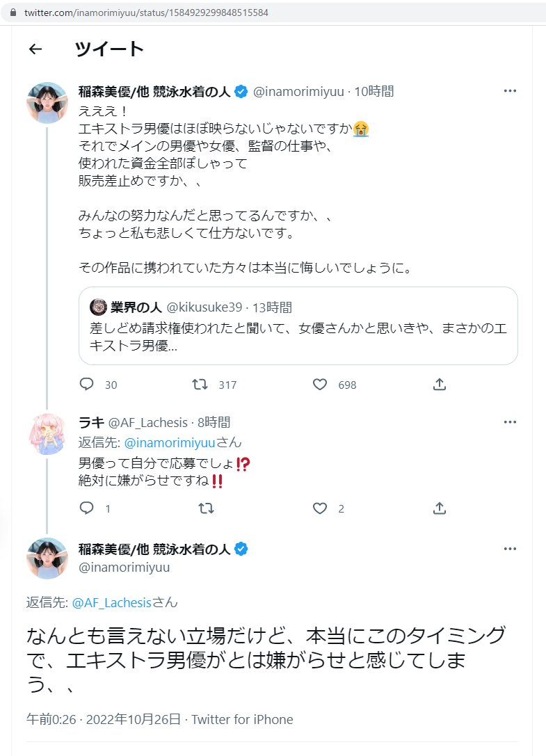The width and height of the screenshot is (546, 756).
Task: Open ラキ's profile picture
Action: pos(47,435)
